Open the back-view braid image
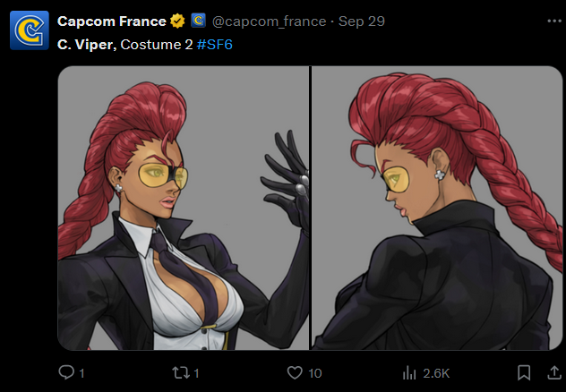The width and height of the screenshot is (566, 392). tap(437, 208)
